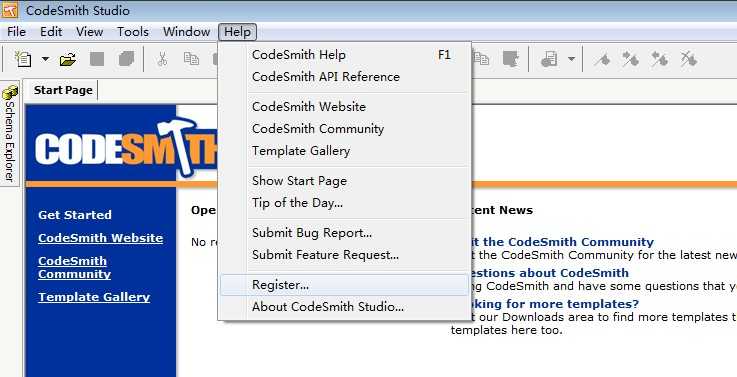Select CodeSmith Website in Help menu
The height and width of the screenshot is (377, 737).
[345, 107]
